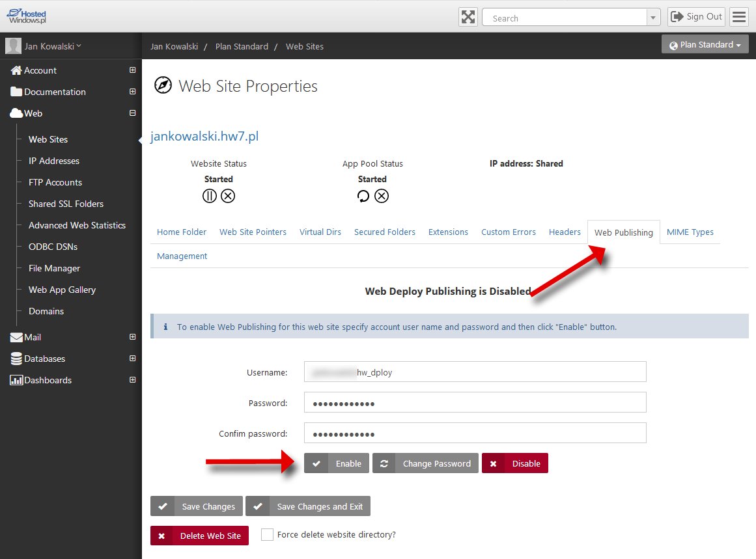
Task: Click the Confirm password input field
Action: [475, 433]
